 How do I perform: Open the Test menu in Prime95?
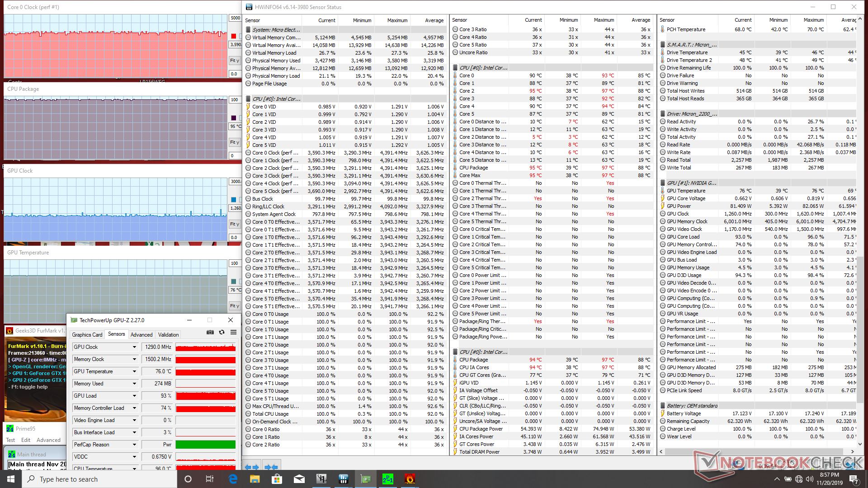pyautogui.click(x=10, y=440)
